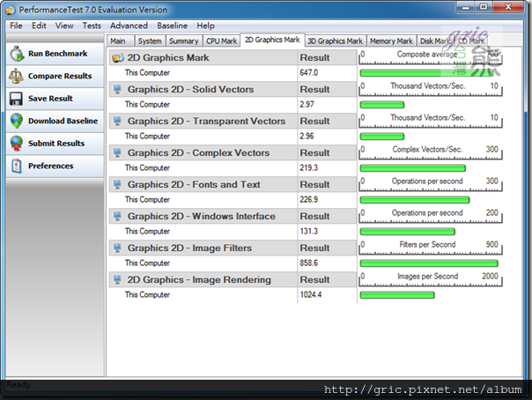
Task: Click the monitor icon beside Complex Vectors
Action: (x=117, y=153)
